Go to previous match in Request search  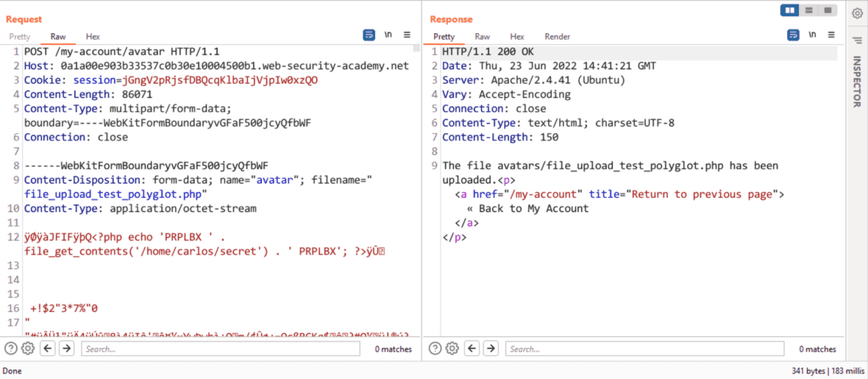(x=48, y=348)
